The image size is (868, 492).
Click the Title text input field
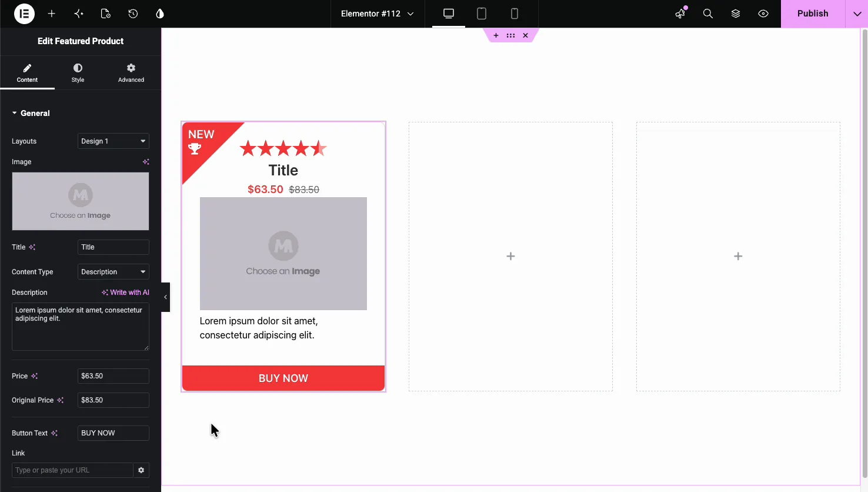point(113,247)
